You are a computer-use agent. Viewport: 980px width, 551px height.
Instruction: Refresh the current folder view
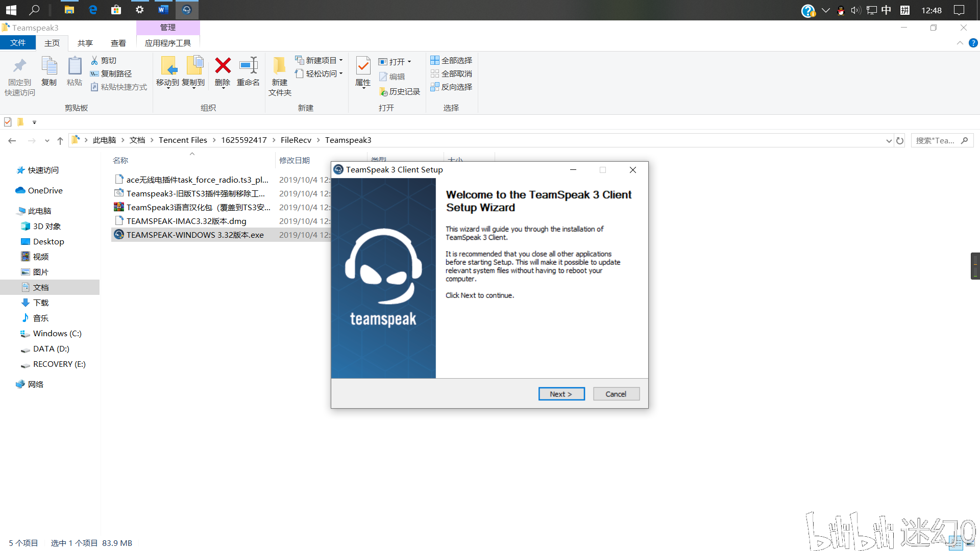(900, 141)
